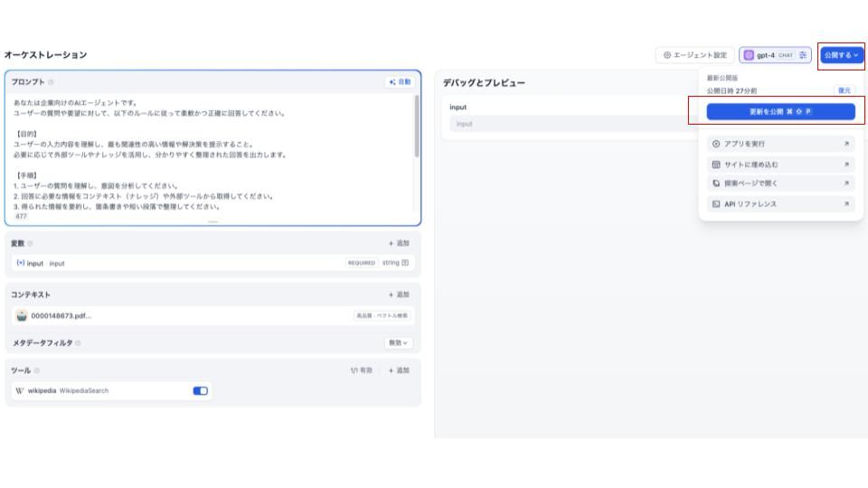Click the 更新を公開 button
The image size is (868, 488).
pyautogui.click(x=780, y=112)
